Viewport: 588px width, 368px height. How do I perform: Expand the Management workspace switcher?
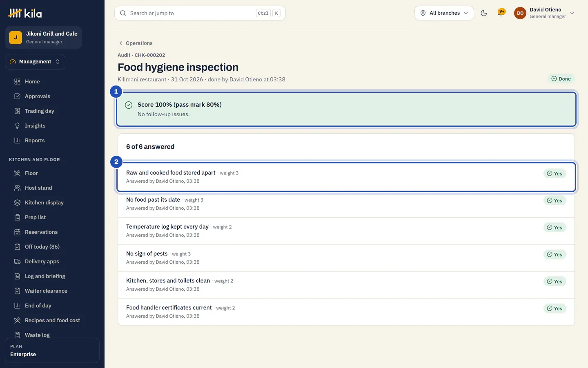pyautogui.click(x=35, y=62)
